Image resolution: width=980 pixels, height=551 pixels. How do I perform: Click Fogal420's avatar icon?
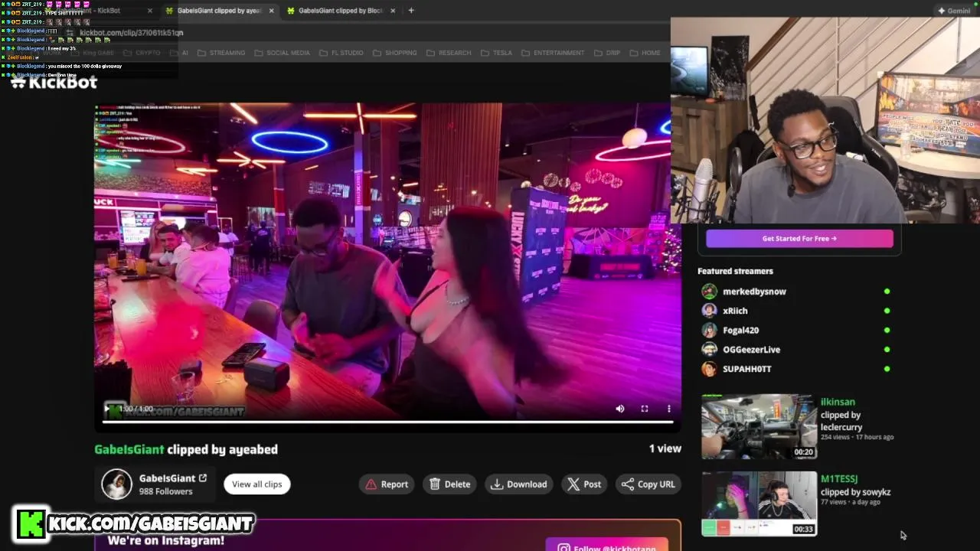pos(710,330)
